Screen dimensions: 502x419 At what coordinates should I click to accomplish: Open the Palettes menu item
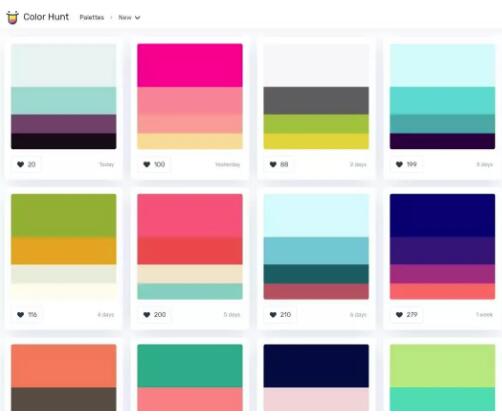[x=92, y=17]
